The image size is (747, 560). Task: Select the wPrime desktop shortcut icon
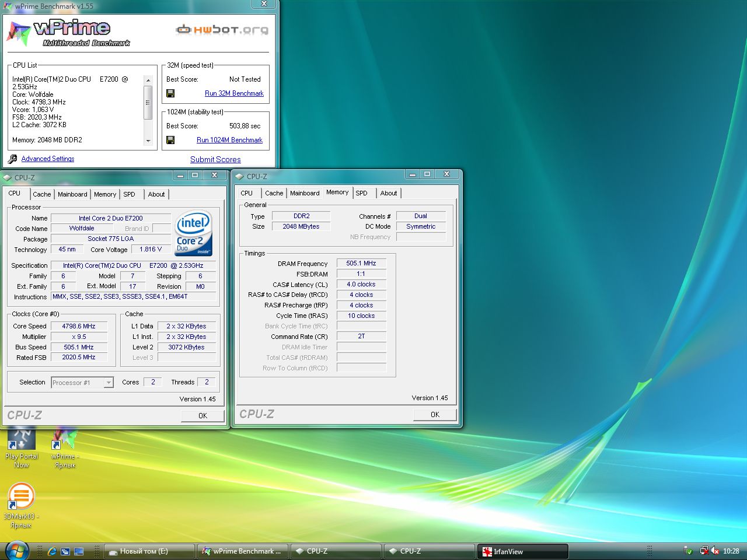pos(65,448)
